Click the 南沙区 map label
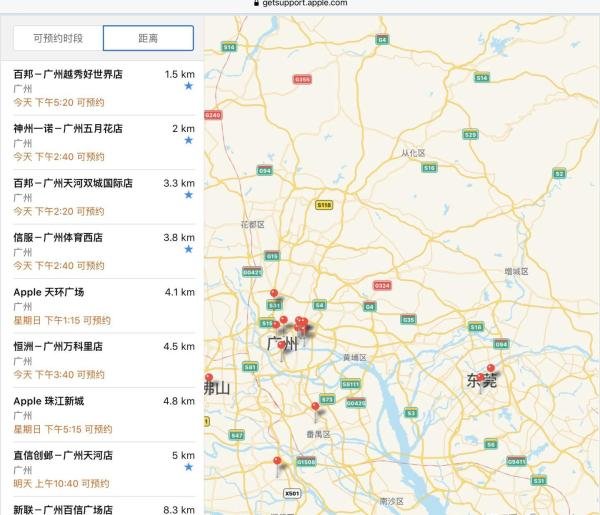 tap(391, 501)
